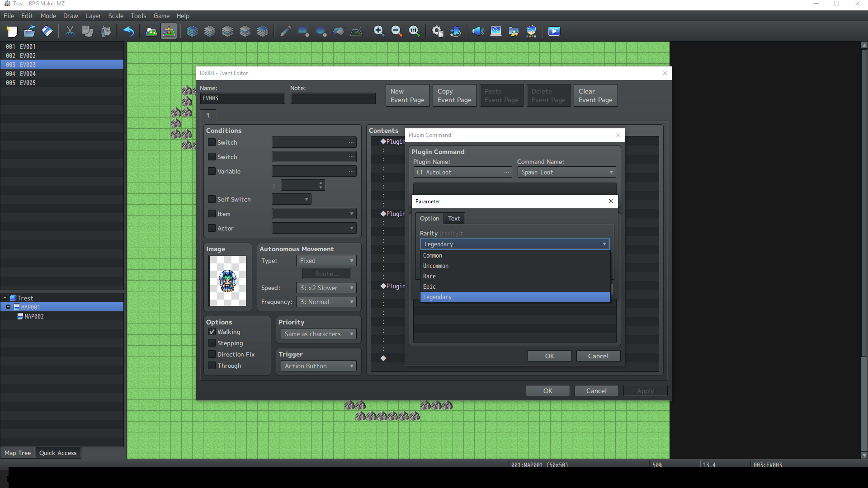The height and width of the screenshot is (488, 868).
Task: Open Character Generator icon
Action: (531, 31)
